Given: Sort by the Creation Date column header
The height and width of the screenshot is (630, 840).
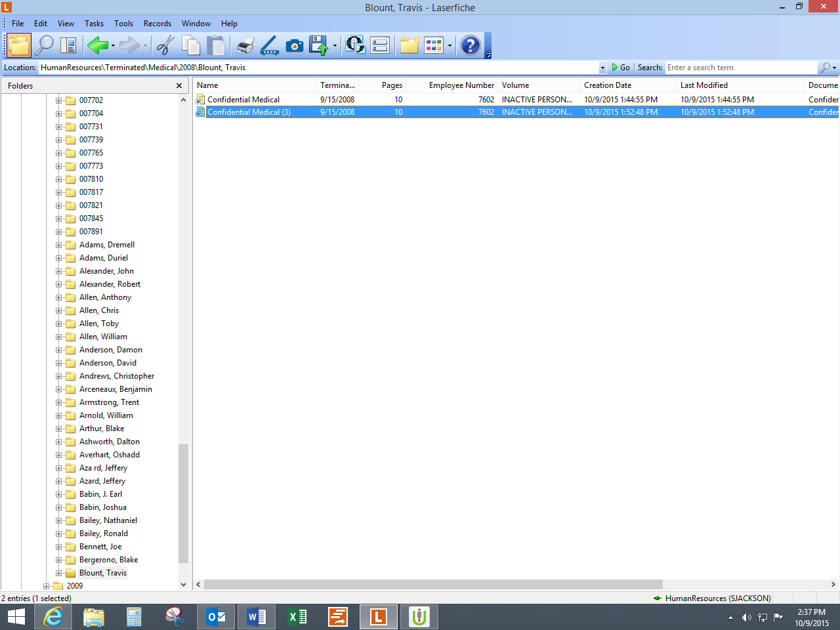Looking at the screenshot, I should tap(608, 85).
